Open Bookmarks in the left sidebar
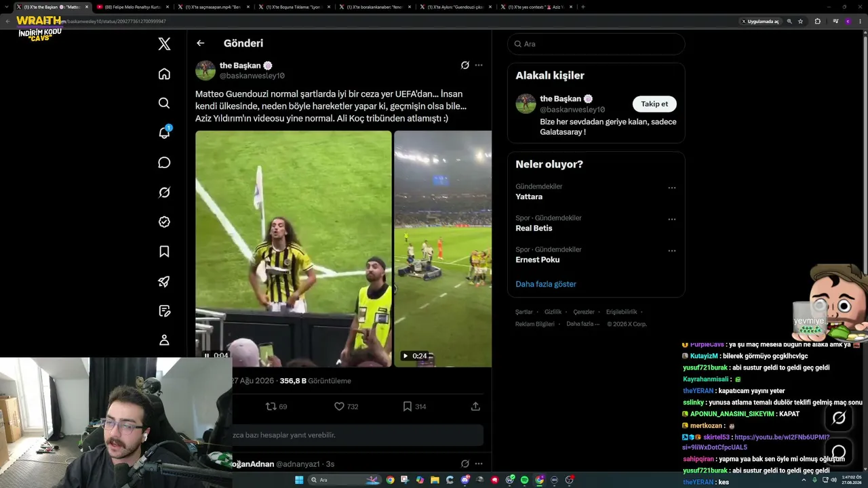Screen dimensions: 868x488 (164, 251)
